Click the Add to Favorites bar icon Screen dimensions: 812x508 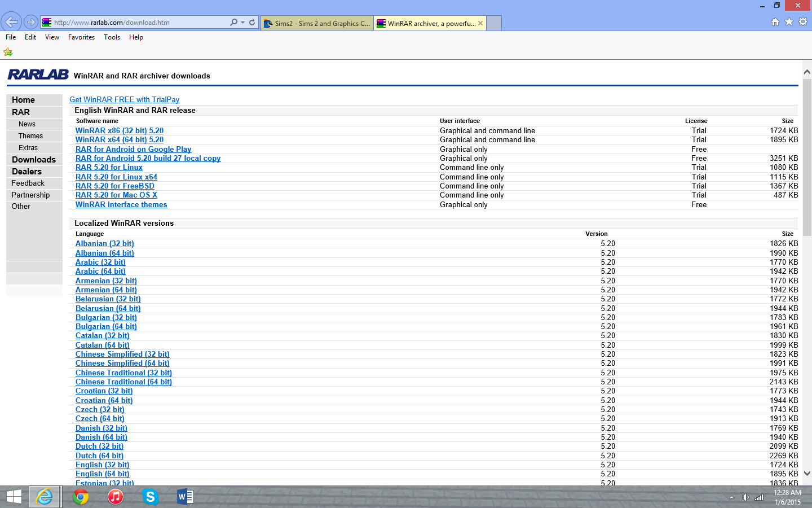tap(8, 52)
